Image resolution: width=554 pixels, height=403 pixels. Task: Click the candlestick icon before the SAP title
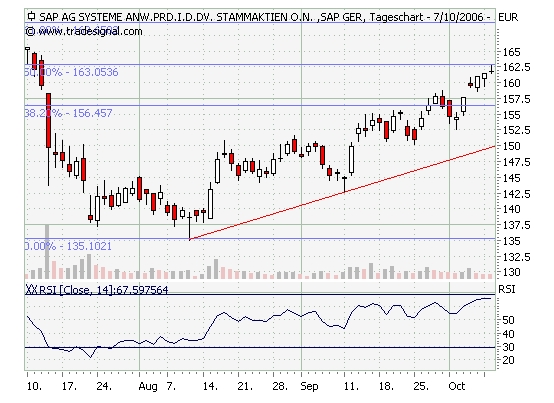(31, 16)
